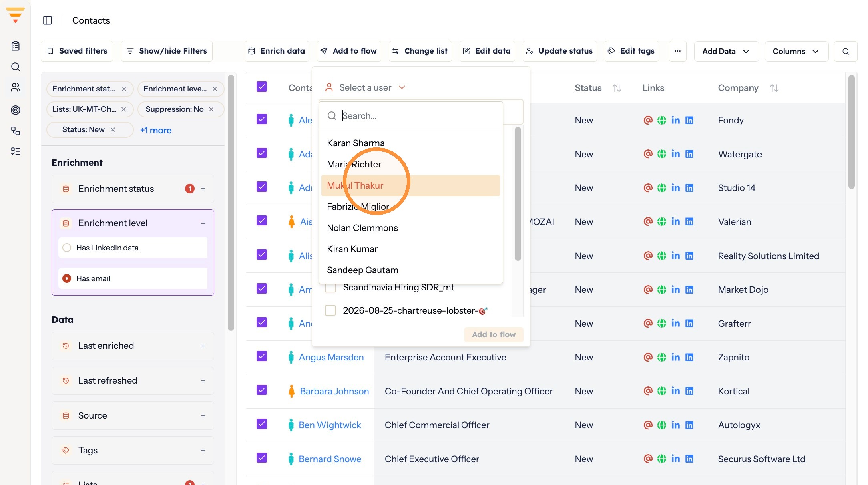Image resolution: width=868 pixels, height=485 pixels.
Task: Open the more actions ellipsis button
Action: click(x=677, y=51)
